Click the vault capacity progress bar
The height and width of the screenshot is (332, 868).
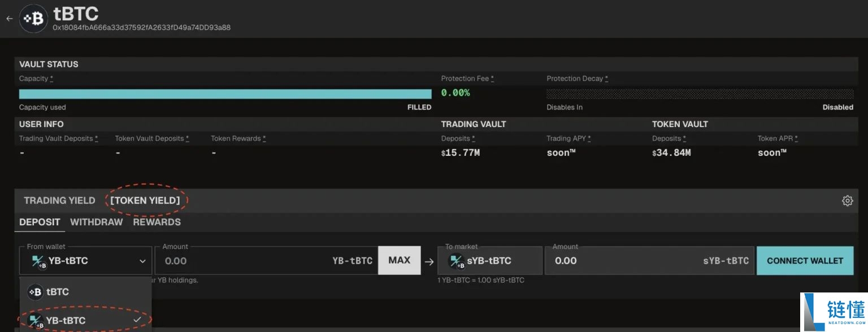tap(225, 94)
